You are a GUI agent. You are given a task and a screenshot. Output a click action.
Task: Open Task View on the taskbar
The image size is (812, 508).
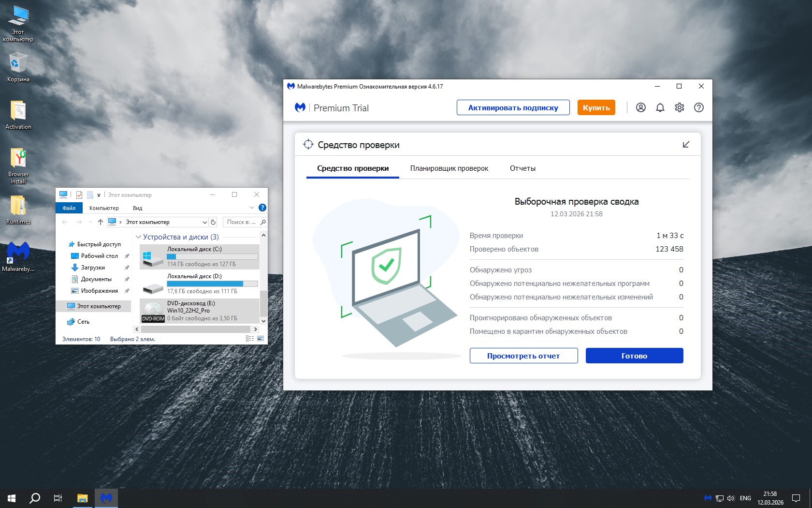coord(58,498)
